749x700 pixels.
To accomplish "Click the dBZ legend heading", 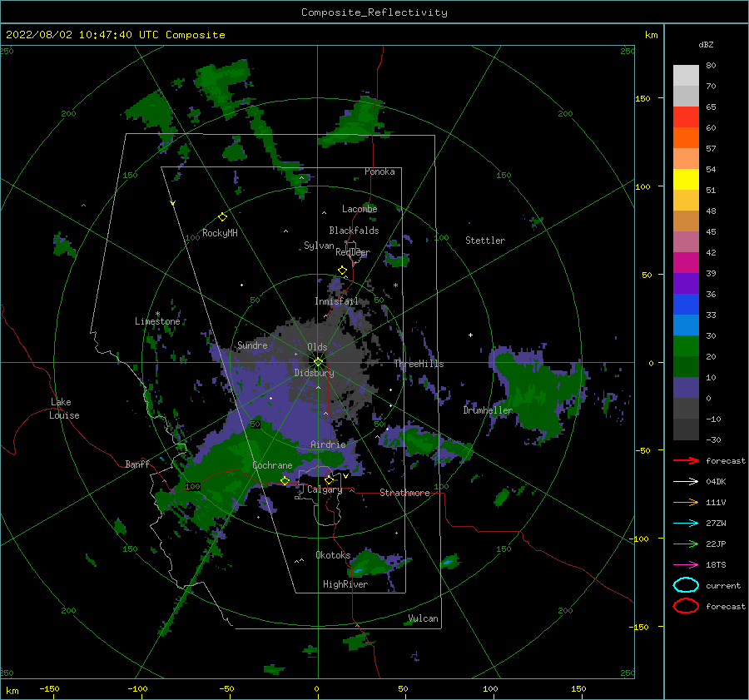I will click(706, 44).
